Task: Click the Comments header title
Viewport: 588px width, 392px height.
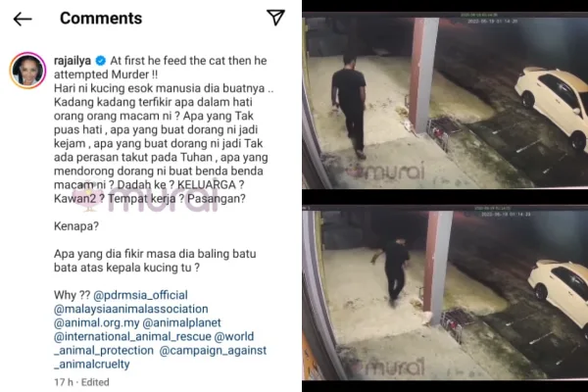Action: coord(101,18)
